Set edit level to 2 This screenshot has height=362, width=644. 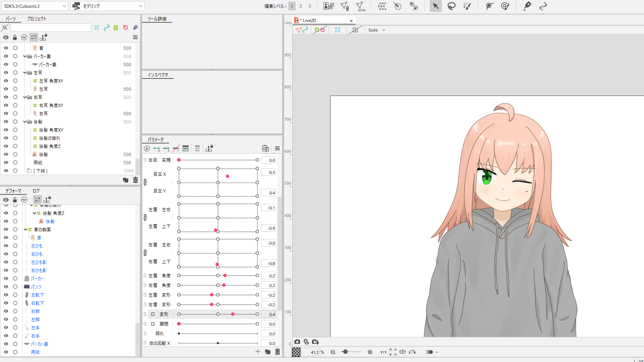point(300,6)
